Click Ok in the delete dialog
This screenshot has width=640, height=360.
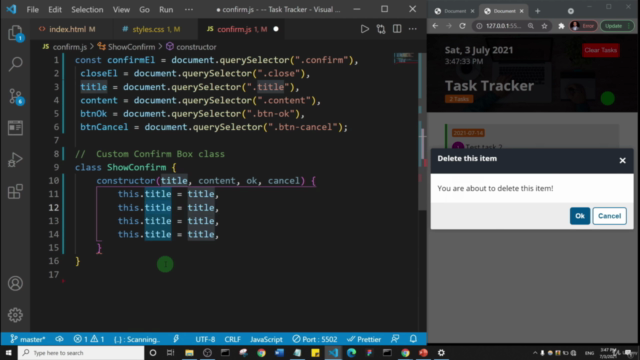tap(580, 216)
